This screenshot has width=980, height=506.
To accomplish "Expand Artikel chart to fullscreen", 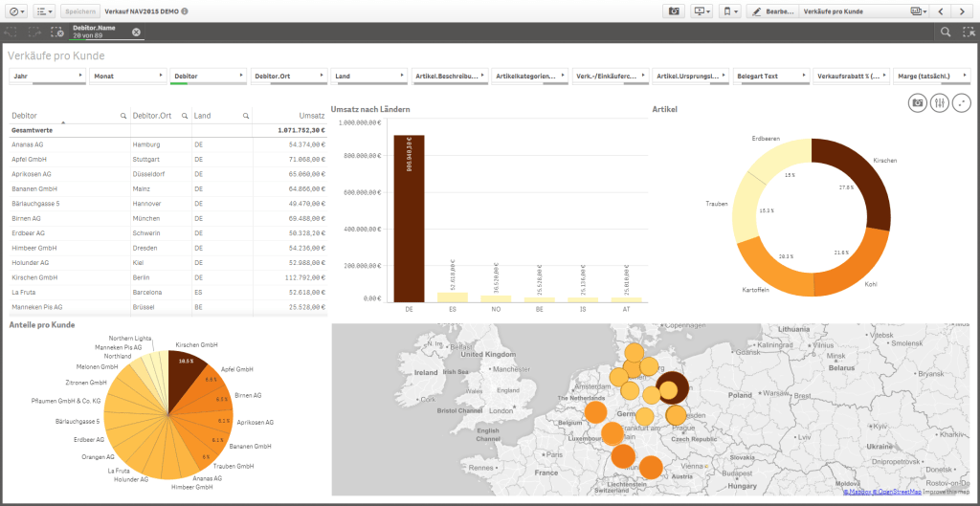I will click(x=961, y=103).
